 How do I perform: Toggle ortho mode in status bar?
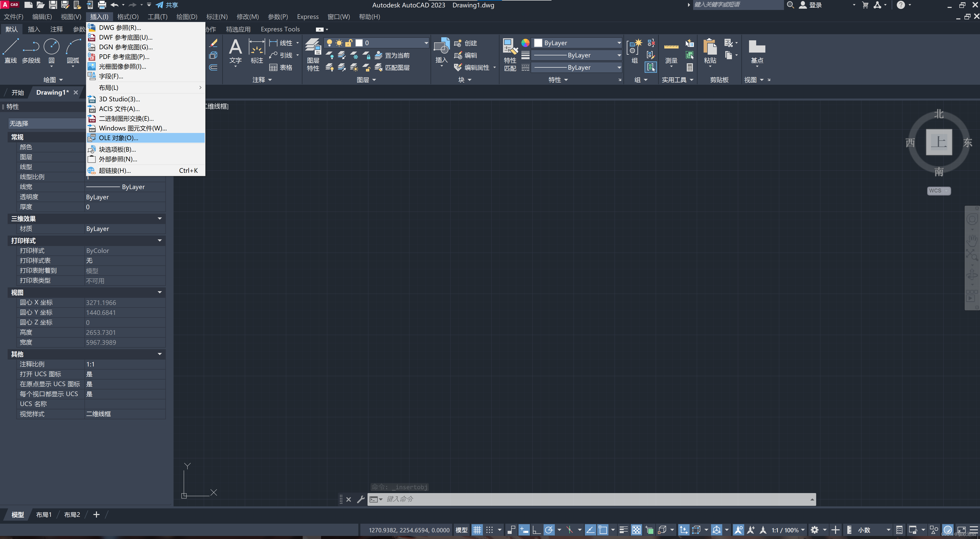[x=536, y=530]
